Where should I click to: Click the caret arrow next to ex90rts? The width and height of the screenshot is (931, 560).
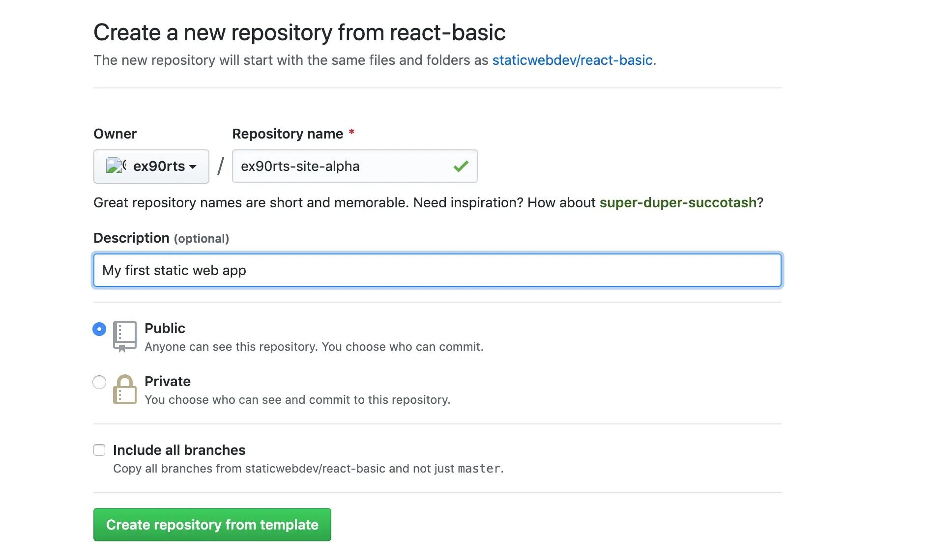[193, 167]
